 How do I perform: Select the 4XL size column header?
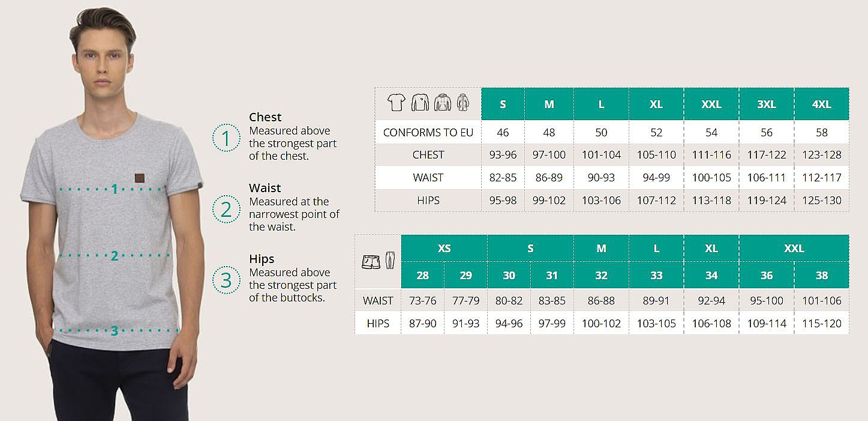pyautogui.click(x=821, y=104)
